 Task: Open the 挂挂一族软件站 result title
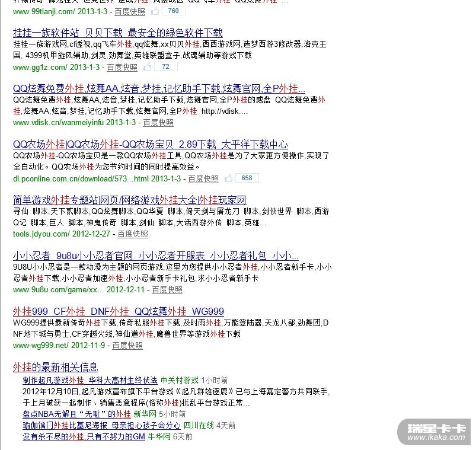click(118, 33)
